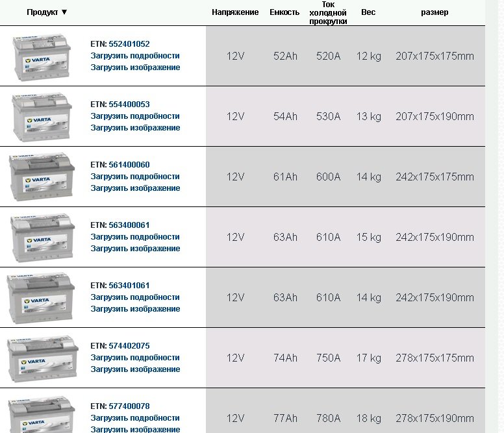Click the battery image for ETN 574402075

(x=42, y=358)
